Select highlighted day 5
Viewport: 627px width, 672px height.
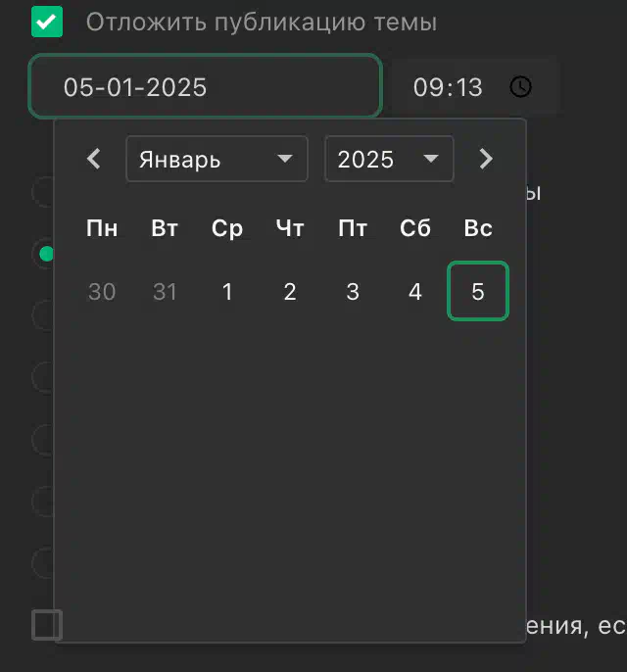point(478,292)
